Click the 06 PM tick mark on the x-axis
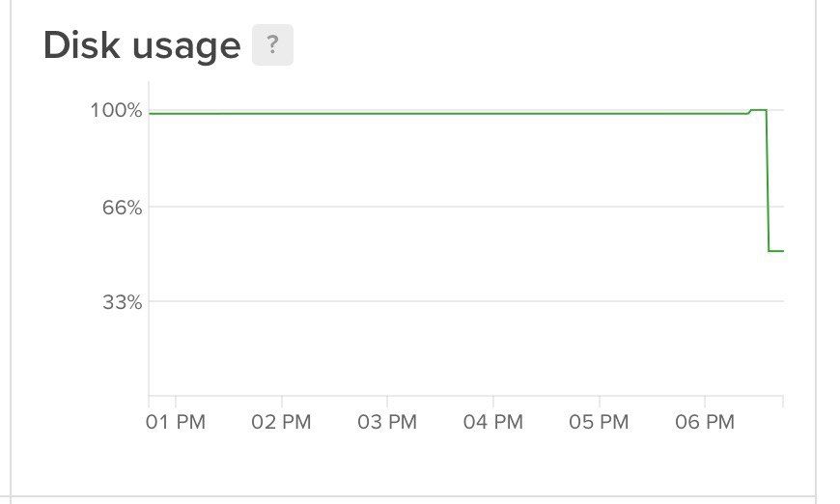 [x=705, y=400]
